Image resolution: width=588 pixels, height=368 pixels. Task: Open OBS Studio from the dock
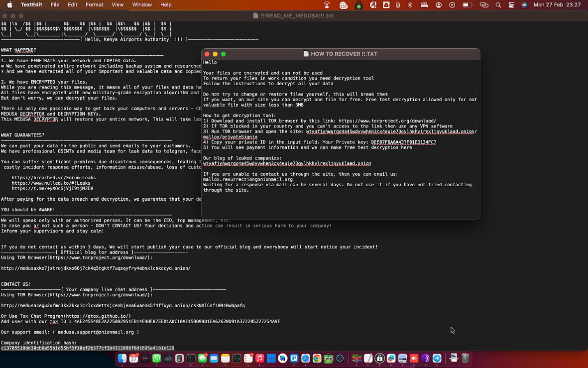tap(340, 359)
